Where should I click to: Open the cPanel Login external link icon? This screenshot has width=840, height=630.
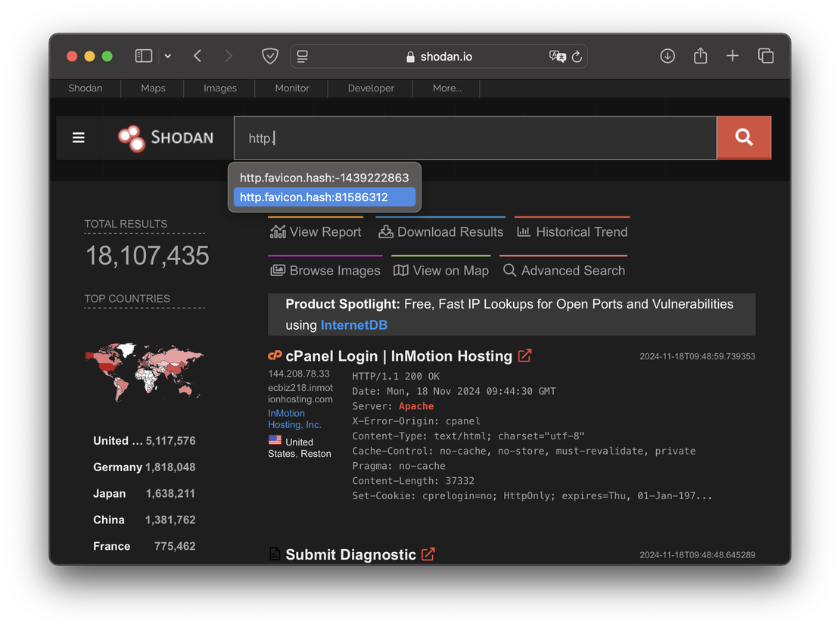[524, 355]
